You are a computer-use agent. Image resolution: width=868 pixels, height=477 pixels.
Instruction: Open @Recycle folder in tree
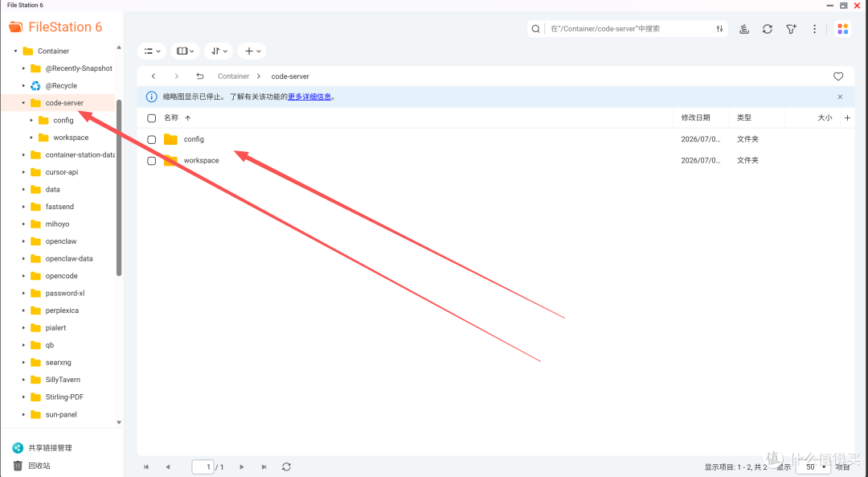[61, 86]
